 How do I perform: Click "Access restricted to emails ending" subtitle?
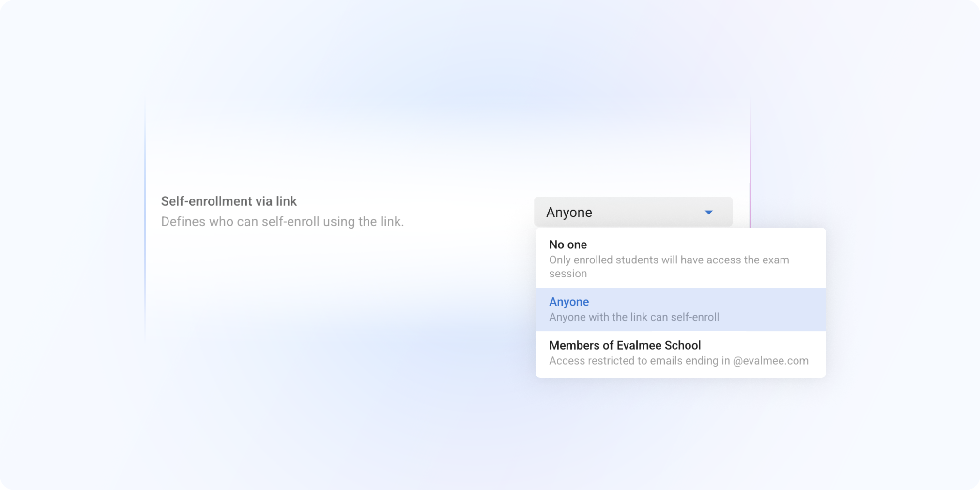[x=639, y=361]
